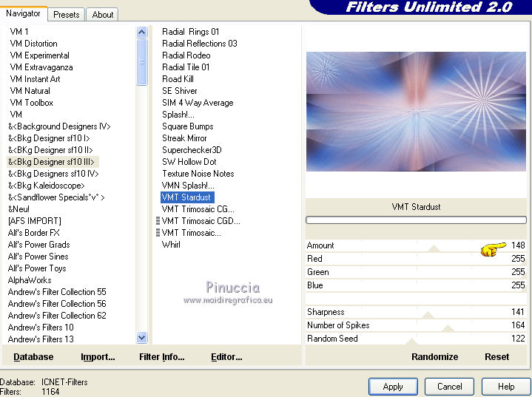The image size is (532, 397).
Task: Select SW Hollow Dot filter
Action: (x=189, y=162)
